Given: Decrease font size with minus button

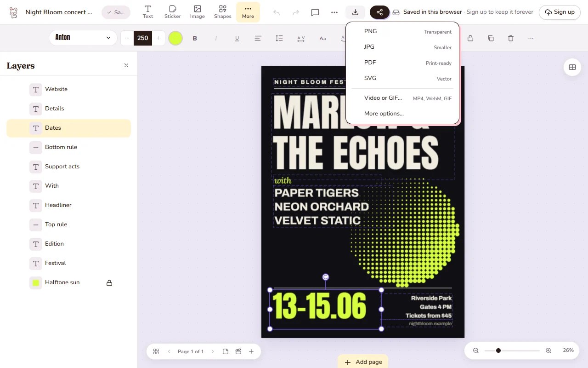Looking at the screenshot, I should point(127,38).
